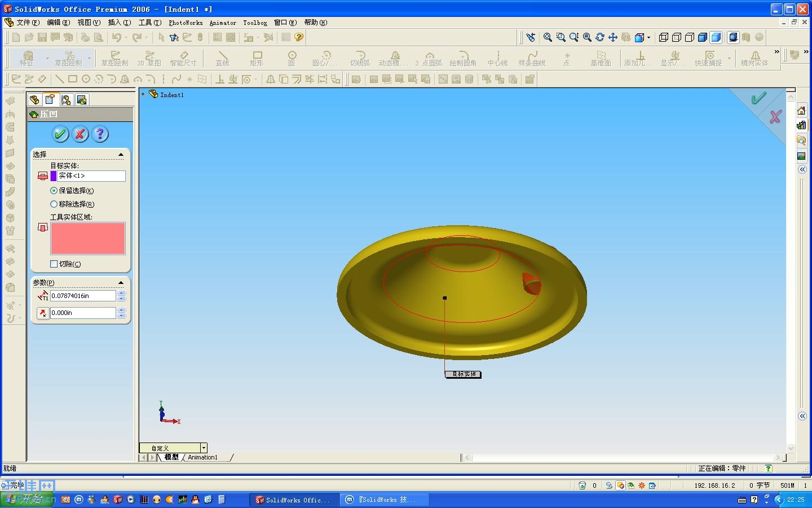The image size is (812, 508).
Task: Click the 目标实体 selection box showing 实体<1>
Action: [x=91, y=176]
